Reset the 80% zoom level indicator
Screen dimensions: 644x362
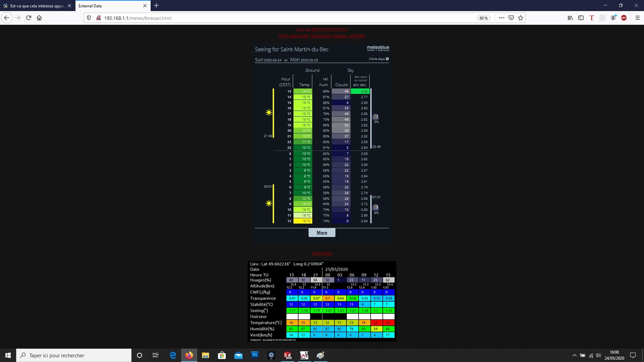(483, 18)
